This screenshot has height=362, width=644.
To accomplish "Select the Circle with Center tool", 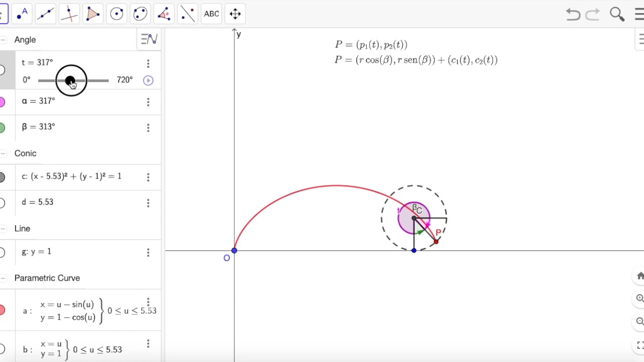I will point(116,14).
